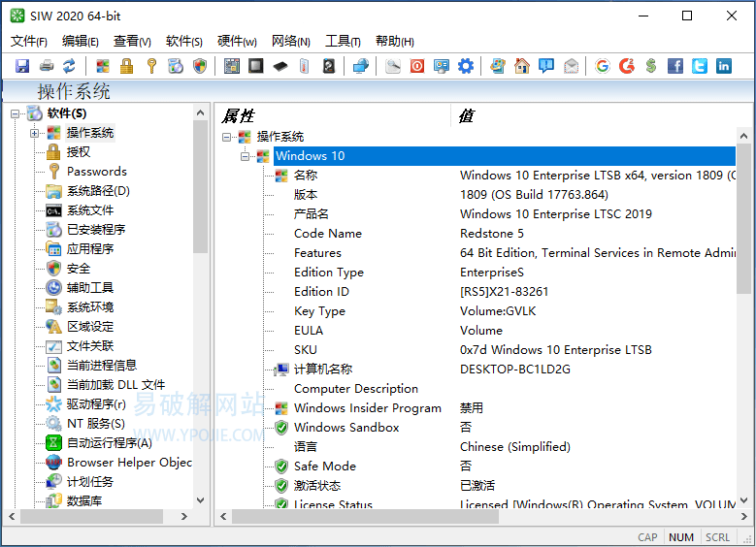Click the LinkedIn toolbar icon
Screen dimensions: 756x547
(724, 66)
